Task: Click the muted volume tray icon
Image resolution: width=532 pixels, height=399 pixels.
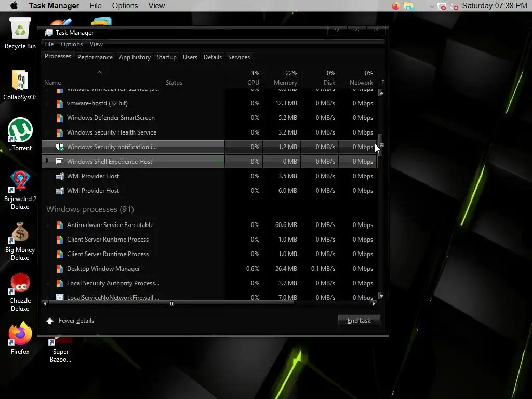Action: tap(454, 6)
